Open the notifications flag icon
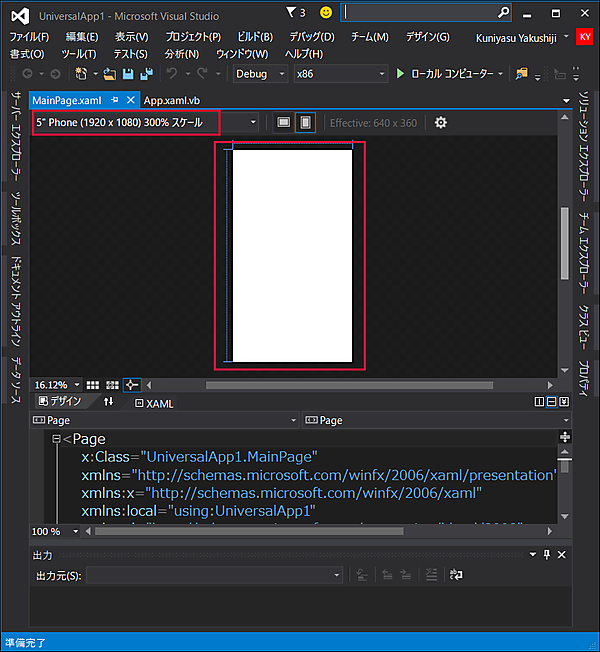 click(292, 13)
